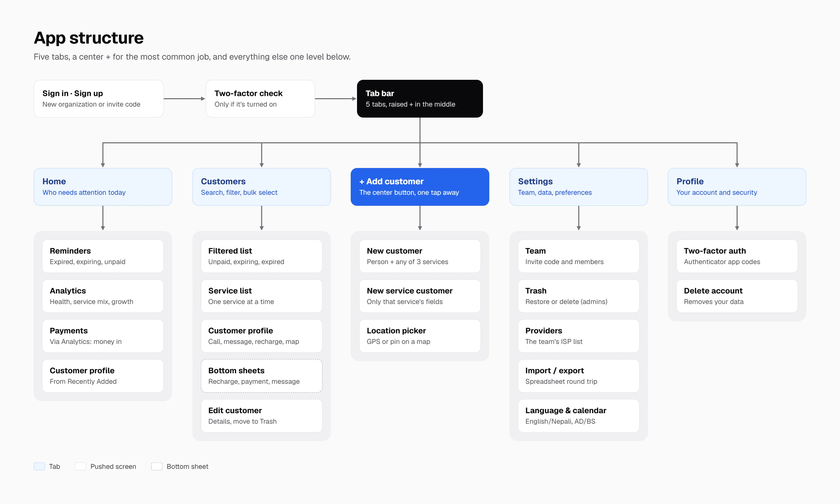Image resolution: width=840 pixels, height=504 pixels.
Task: Click the Edit customer card
Action: 261,416
